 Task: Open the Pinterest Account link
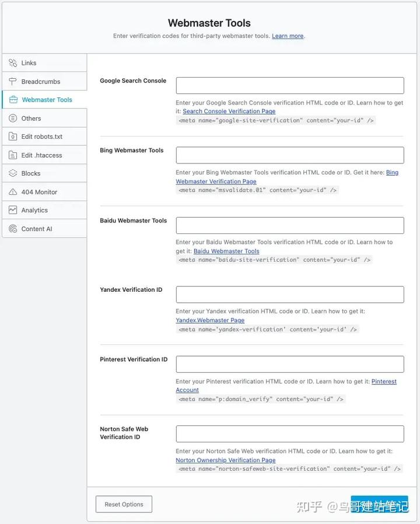[x=187, y=390]
